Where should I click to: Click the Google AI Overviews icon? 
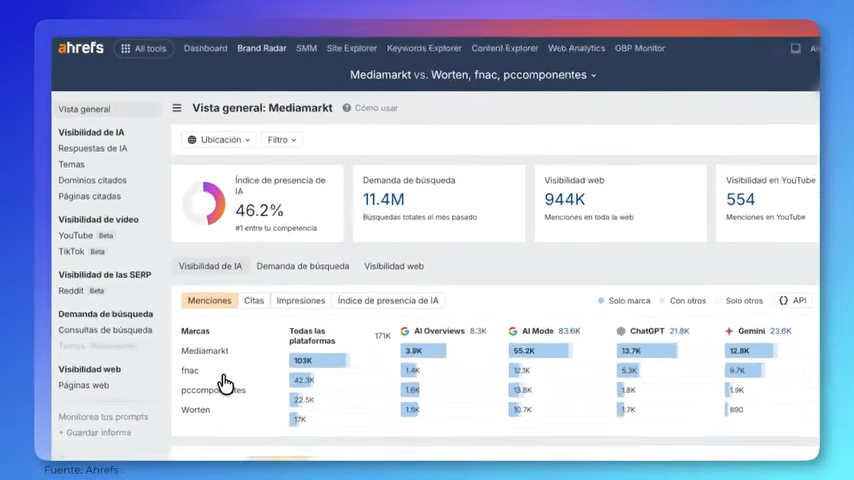tap(405, 331)
